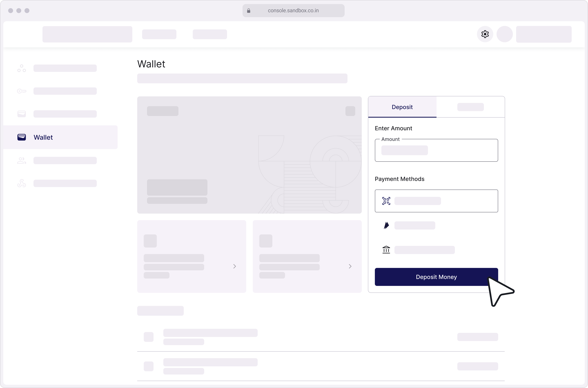The image size is (588, 388).
Task: Click the wallet balance card
Action: [249, 155]
